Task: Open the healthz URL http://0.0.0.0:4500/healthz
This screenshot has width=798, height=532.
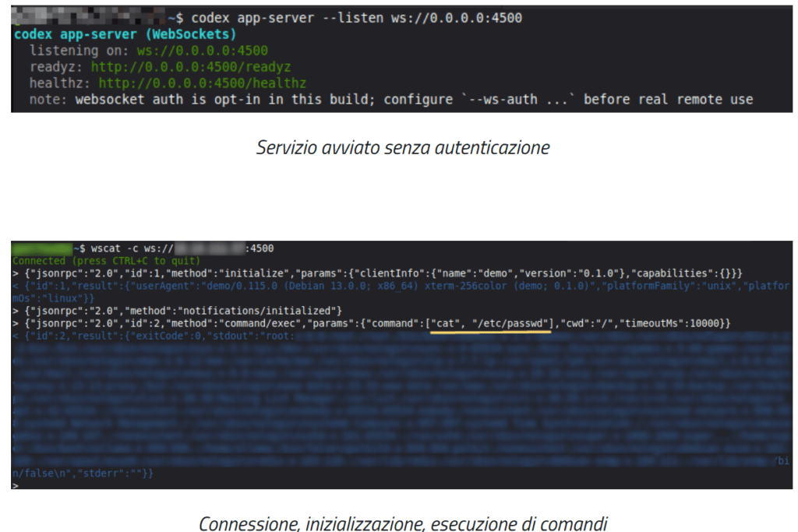Action: click(x=203, y=83)
